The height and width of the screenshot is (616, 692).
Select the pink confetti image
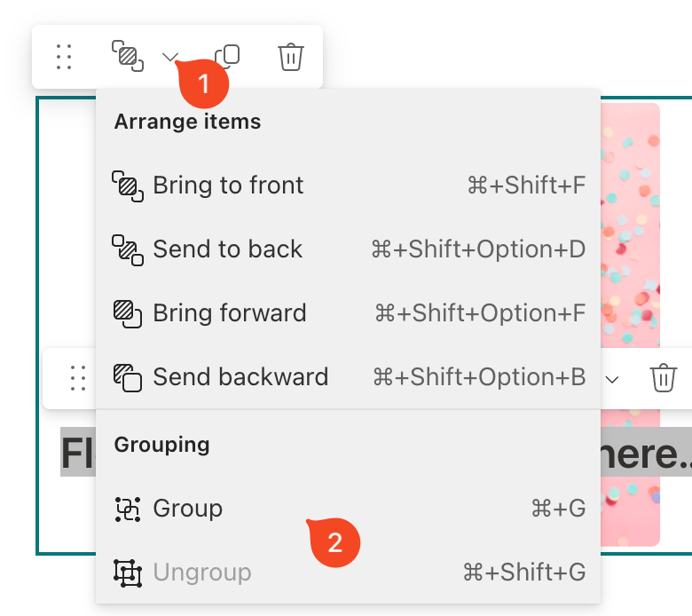coord(630,222)
